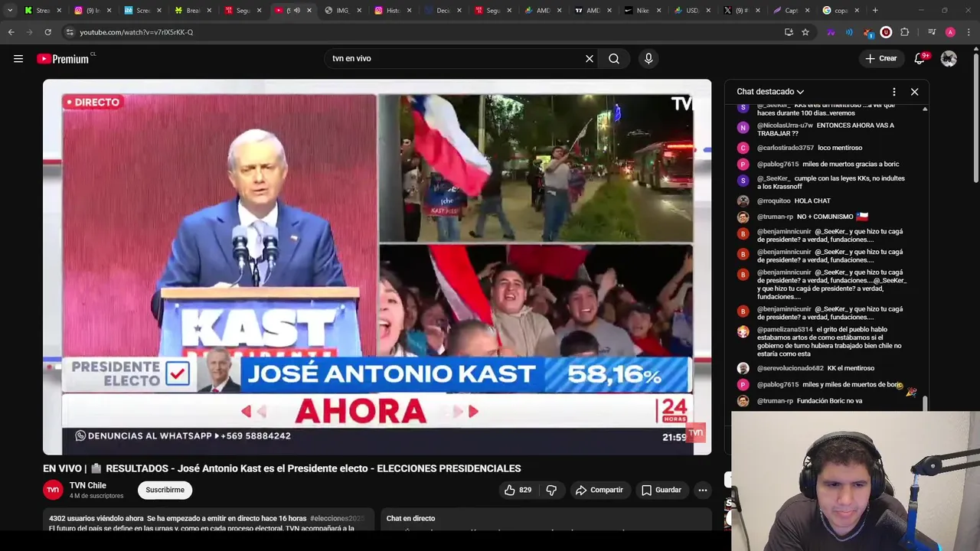Open the YouTube account avatar menu
This screenshot has width=980, height=551.
949,58
